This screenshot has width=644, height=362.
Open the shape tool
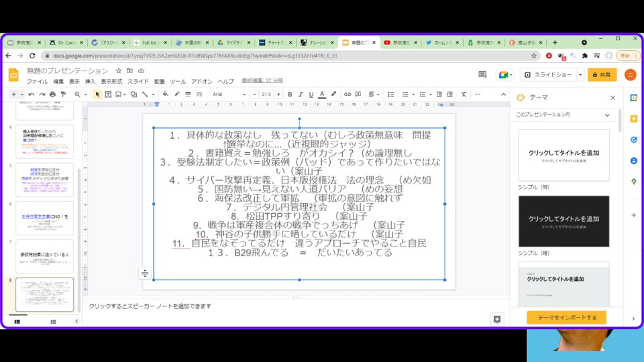(134, 95)
